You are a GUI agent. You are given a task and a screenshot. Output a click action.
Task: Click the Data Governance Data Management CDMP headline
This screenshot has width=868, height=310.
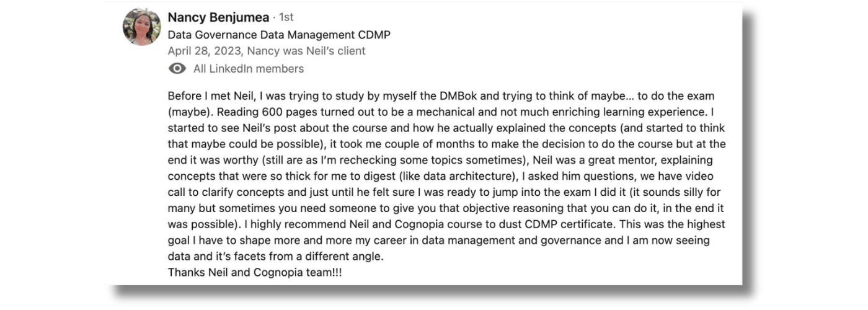pyautogui.click(x=279, y=35)
